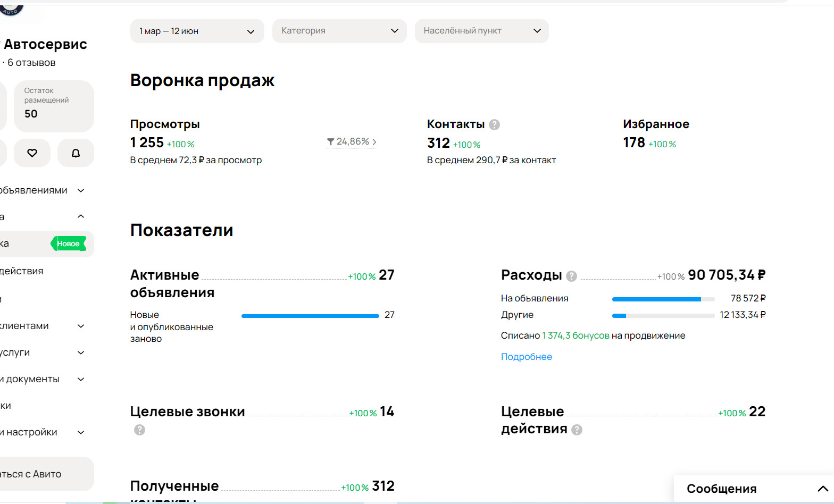Image resolution: width=834 pixels, height=504 pixels.
Task: Click the Целевые действия value 22
Action: tap(757, 411)
